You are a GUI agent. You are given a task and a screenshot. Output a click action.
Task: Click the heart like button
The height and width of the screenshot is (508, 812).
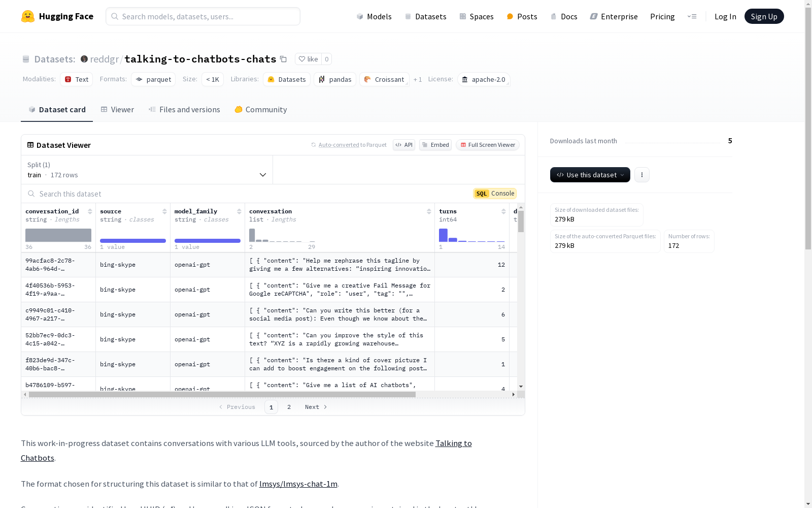[x=308, y=59]
